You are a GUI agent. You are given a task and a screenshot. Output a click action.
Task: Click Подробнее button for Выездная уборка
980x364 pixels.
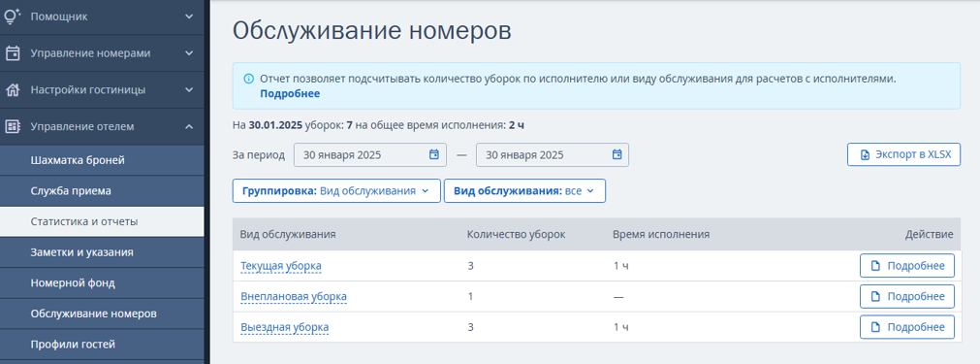pos(907,327)
